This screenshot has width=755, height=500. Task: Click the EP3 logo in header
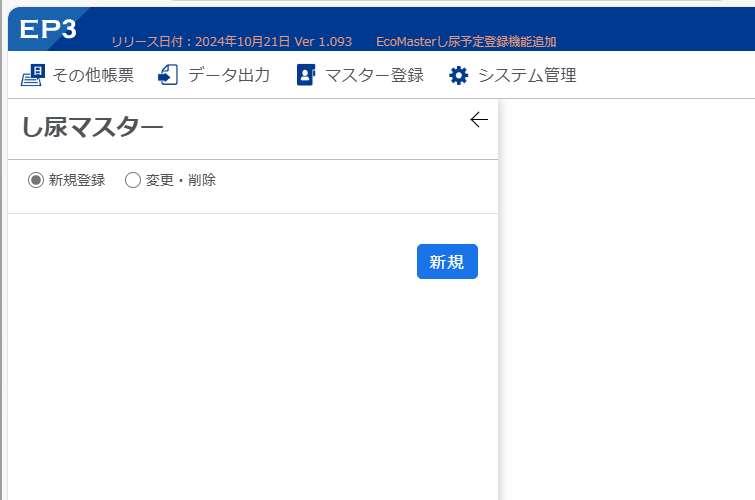[48, 29]
